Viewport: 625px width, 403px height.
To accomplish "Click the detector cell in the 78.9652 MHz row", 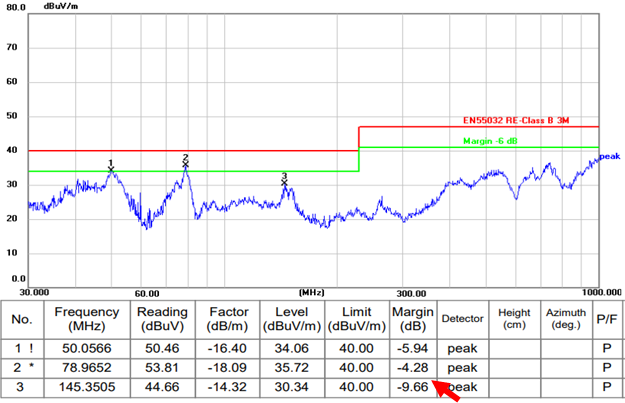I will tap(462, 368).
